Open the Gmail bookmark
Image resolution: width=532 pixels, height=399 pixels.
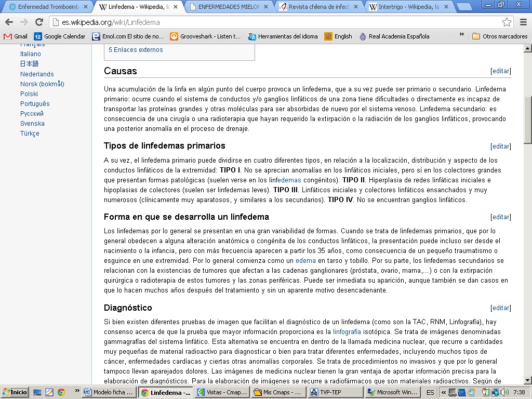pos(16,36)
